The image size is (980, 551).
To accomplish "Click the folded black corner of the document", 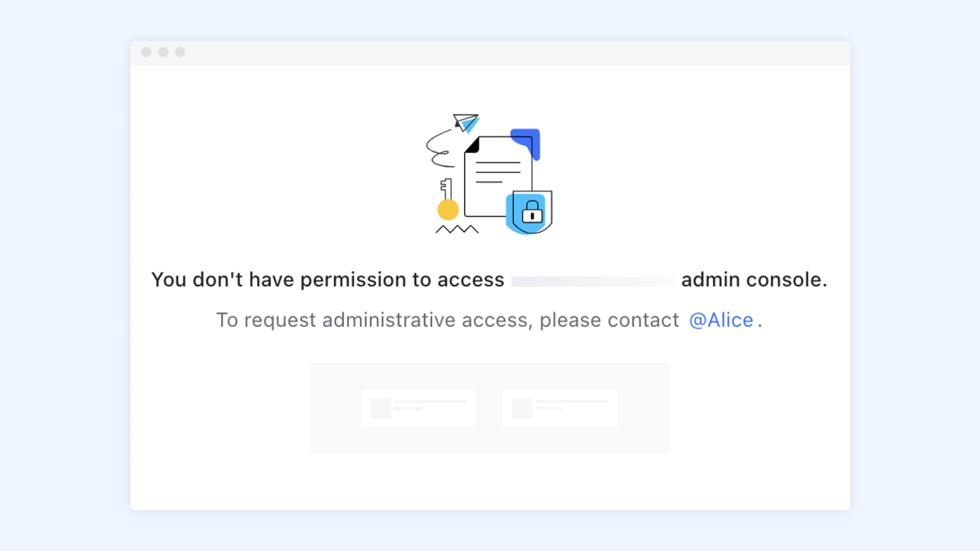I will coord(472,145).
